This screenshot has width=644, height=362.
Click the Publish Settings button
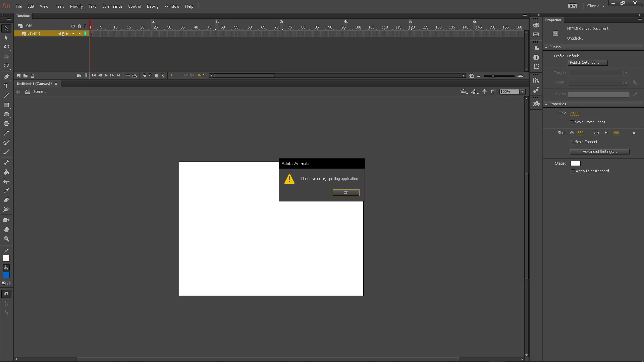coord(587,63)
